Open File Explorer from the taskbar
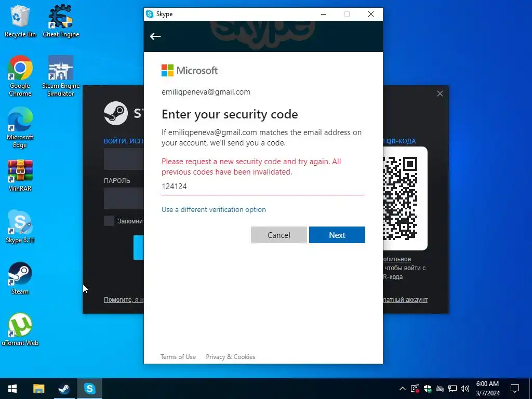 [x=38, y=389]
